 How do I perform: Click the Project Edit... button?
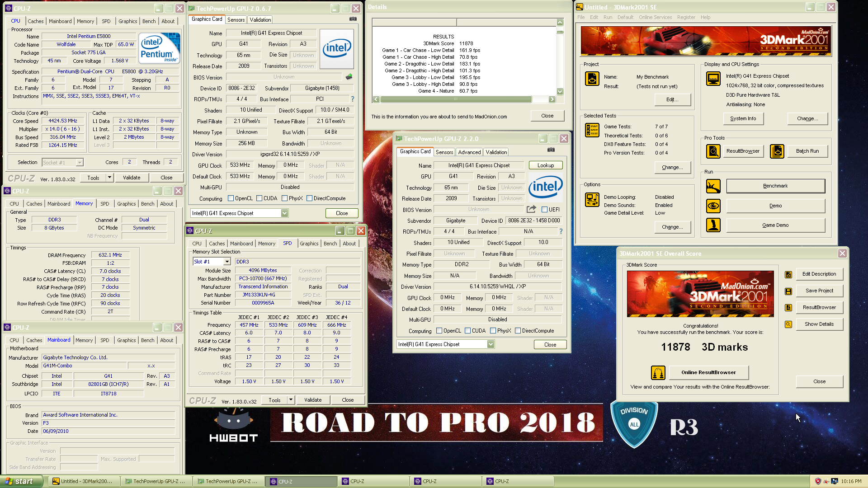coord(672,99)
